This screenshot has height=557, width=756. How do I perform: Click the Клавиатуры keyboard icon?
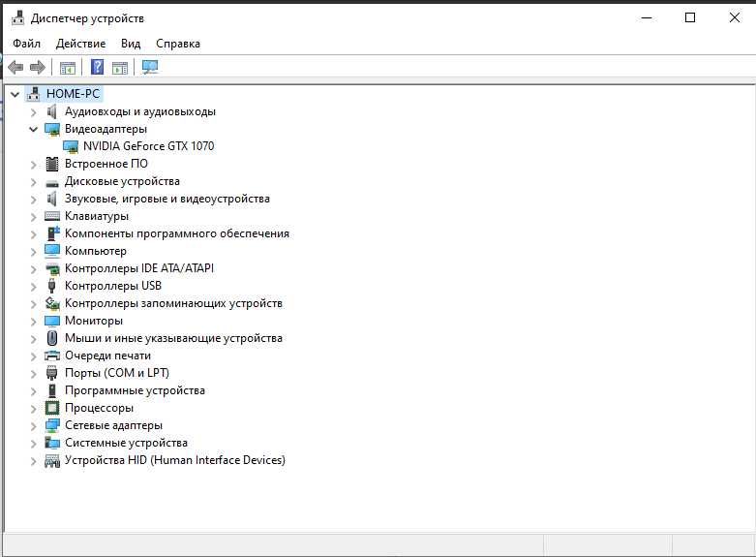pyautogui.click(x=52, y=216)
